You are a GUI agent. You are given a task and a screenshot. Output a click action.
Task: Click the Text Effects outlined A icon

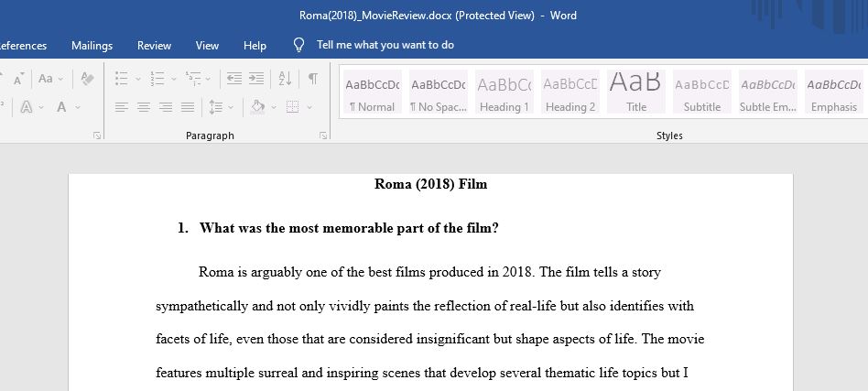pyautogui.click(x=26, y=107)
